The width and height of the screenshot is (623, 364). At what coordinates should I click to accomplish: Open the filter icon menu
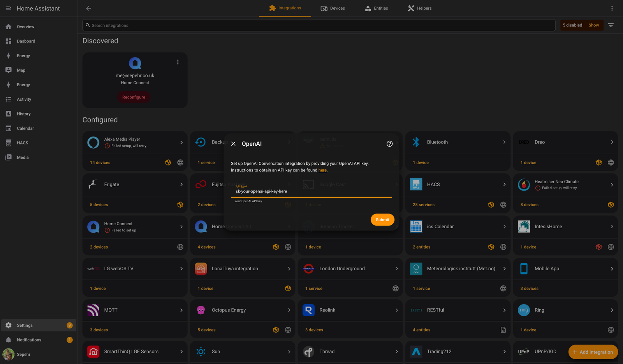[x=611, y=25]
